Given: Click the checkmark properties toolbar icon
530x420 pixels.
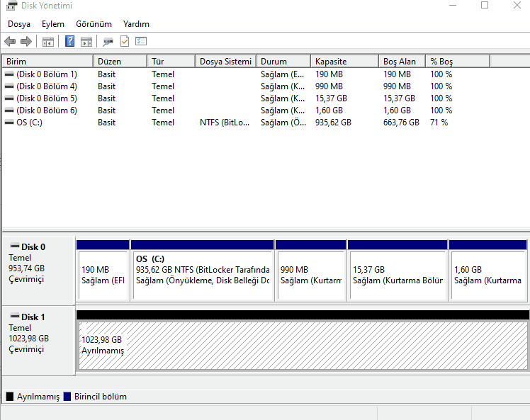Looking at the screenshot, I should tap(125, 41).
